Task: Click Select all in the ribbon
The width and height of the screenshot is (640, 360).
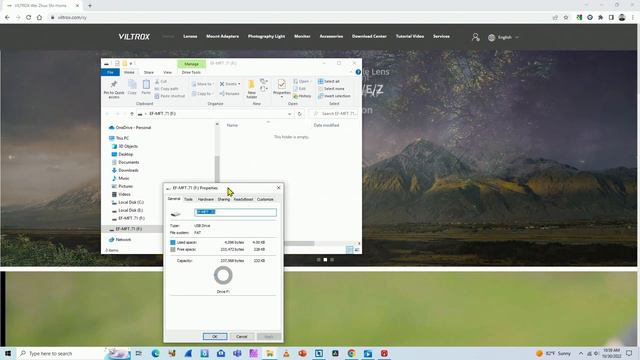Action: point(329,82)
